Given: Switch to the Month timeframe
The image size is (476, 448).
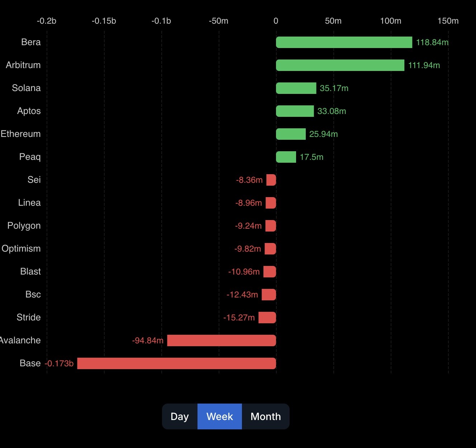Looking at the screenshot, I should tap(265, 416).
